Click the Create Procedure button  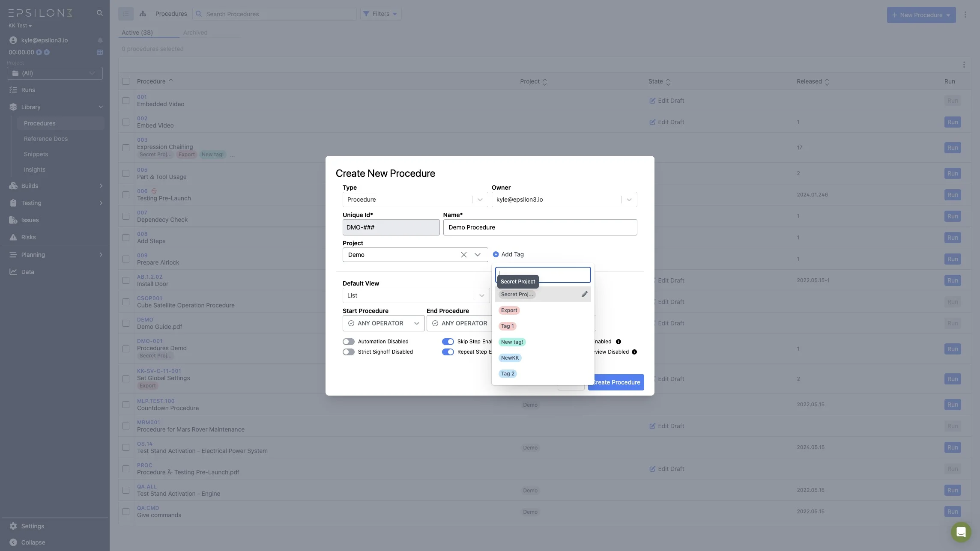[616, 382]
